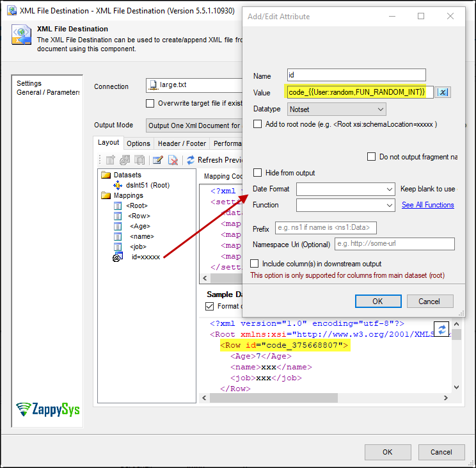
Task: Maximize the Add/Edit Attribute dialog
Action: pyautogui.click(x=421, y=16)
